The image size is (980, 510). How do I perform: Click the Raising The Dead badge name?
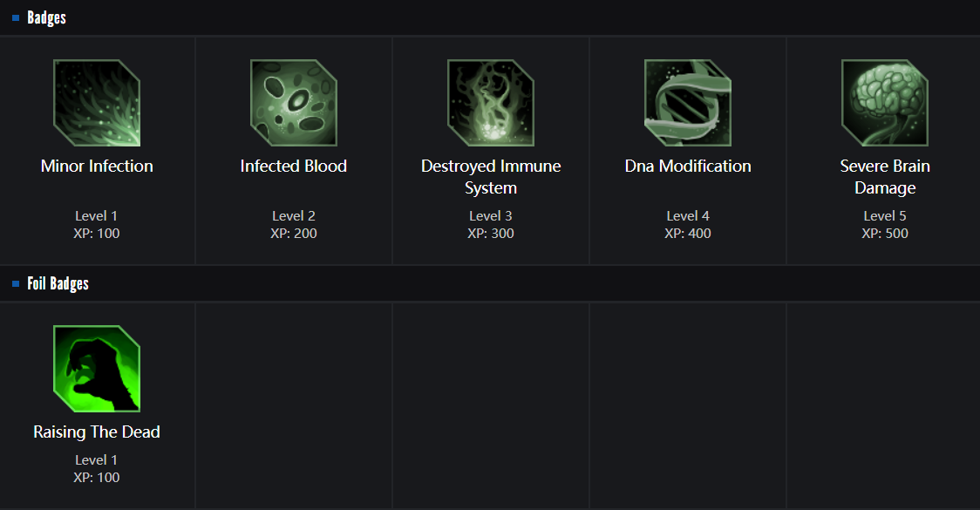[x=97, y=432]
